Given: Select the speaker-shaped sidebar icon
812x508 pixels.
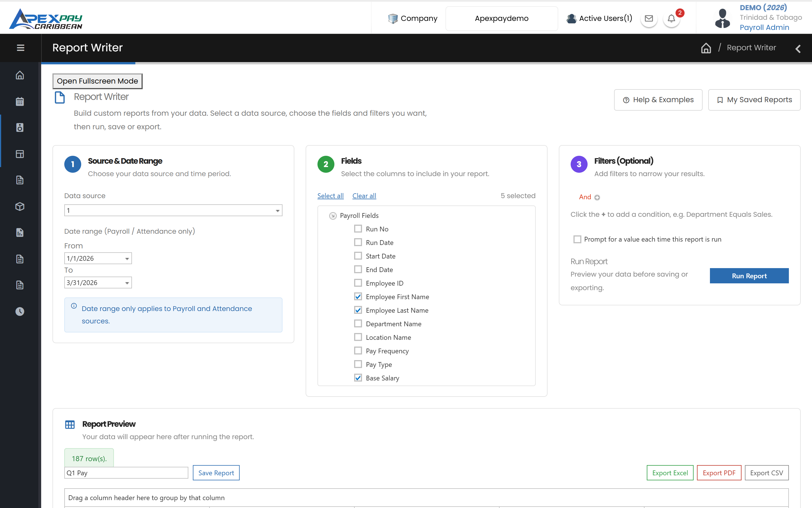Looking at the screenshot, I should point(20,127).
